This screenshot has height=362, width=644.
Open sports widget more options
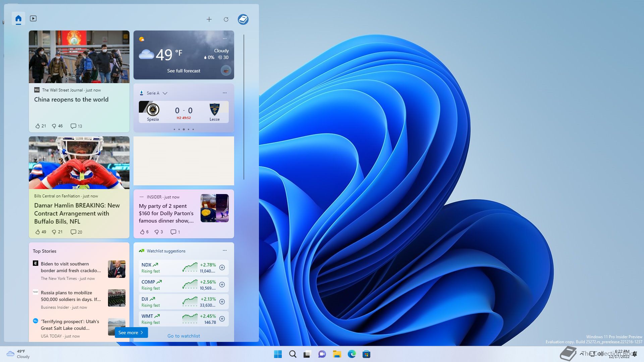(225, 93)
